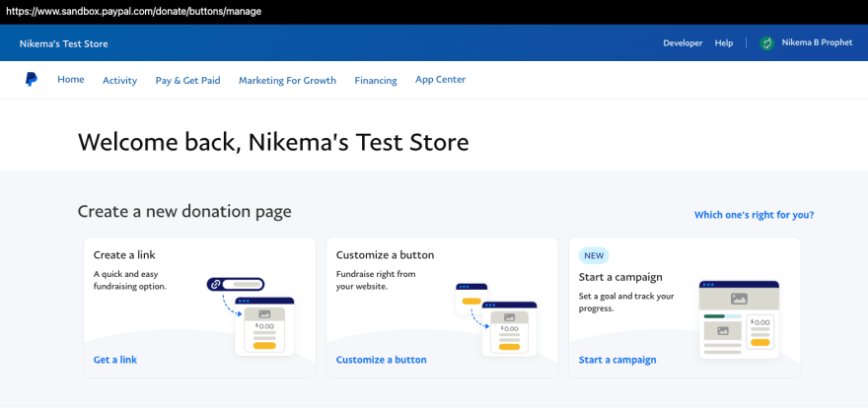Click the Nikema's Test Store header title
Screen dimensions: 868x409
[x=64, y=43]
